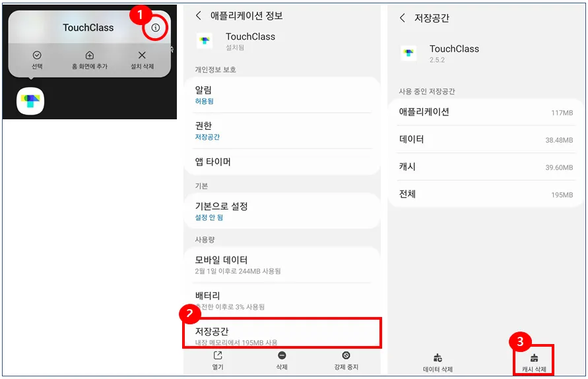
Task: Click the 기본 section header
Action: [201, 186]
